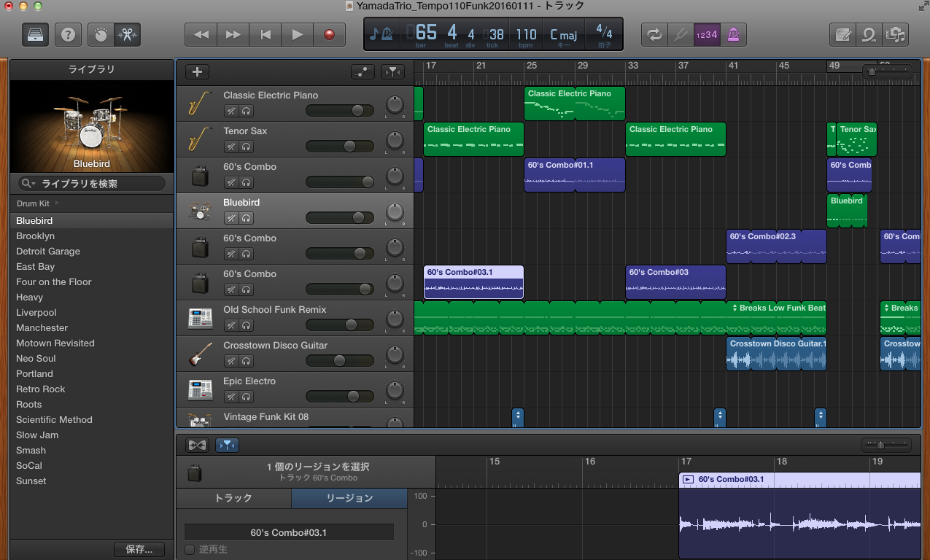
Task: Click the red Record button
Action: point(329,34)
